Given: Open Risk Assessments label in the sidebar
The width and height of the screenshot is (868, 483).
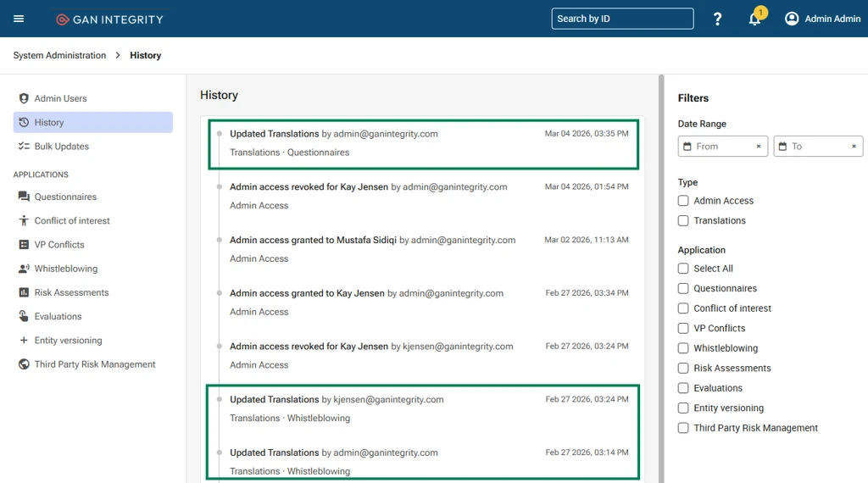Looking at the screenshot, I should coord(71,292).
